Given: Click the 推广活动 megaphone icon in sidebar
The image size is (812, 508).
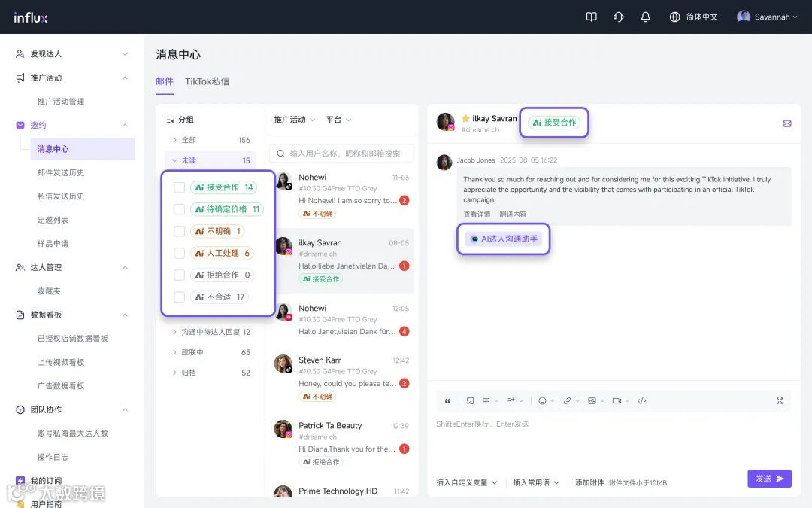Looking at the screenshot, I should [x=20, y=78].
